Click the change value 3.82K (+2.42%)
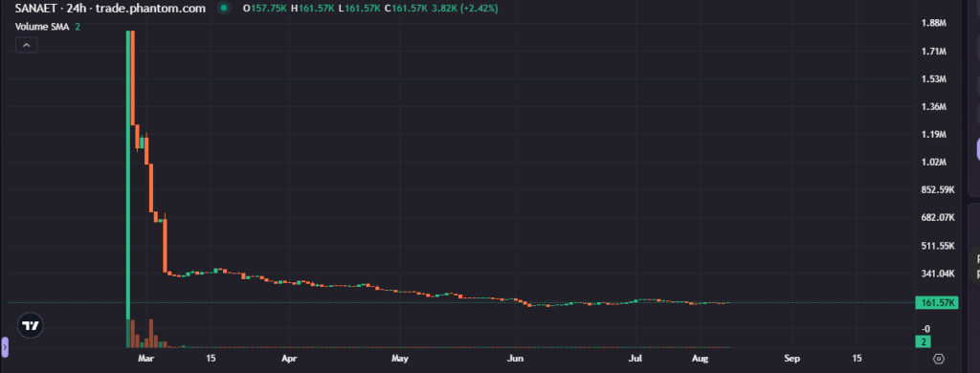Image resolution: width=980 pixels, height=373 pixels. pos(465,9)
